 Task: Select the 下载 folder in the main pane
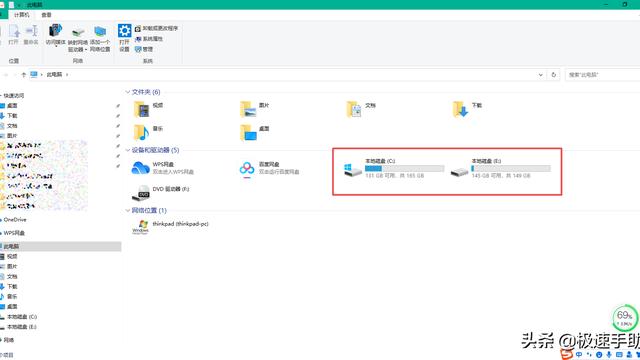coord(467,109)
